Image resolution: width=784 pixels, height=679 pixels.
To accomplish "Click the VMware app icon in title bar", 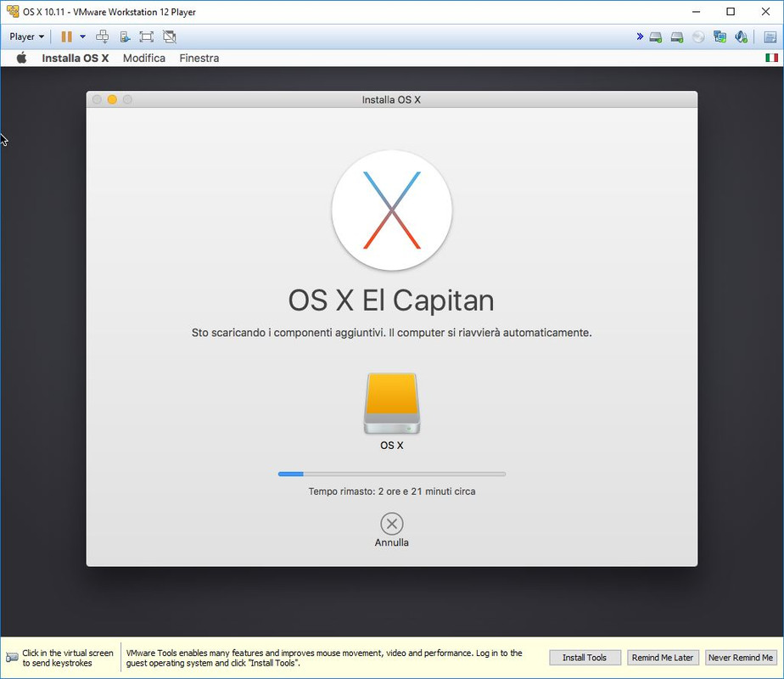I will (13, 11).
